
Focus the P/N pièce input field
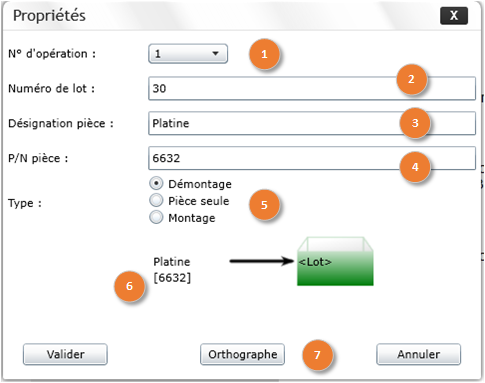[312, 158]
